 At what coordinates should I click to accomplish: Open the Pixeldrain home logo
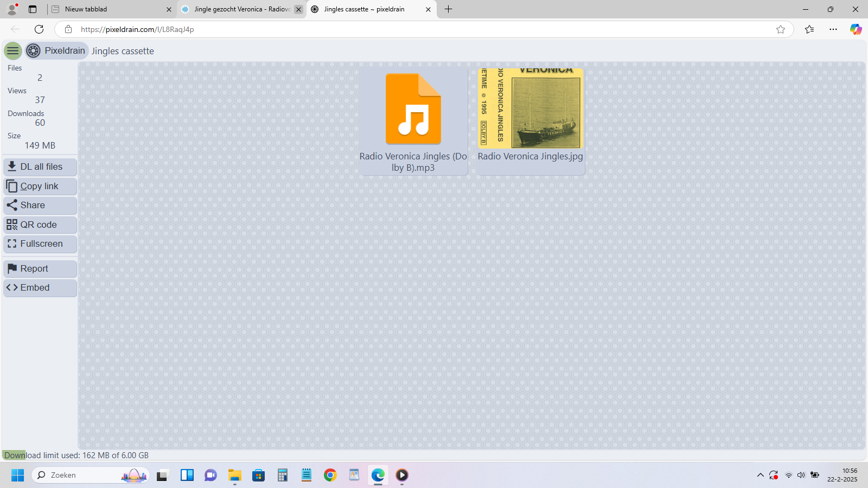(56, 51)
